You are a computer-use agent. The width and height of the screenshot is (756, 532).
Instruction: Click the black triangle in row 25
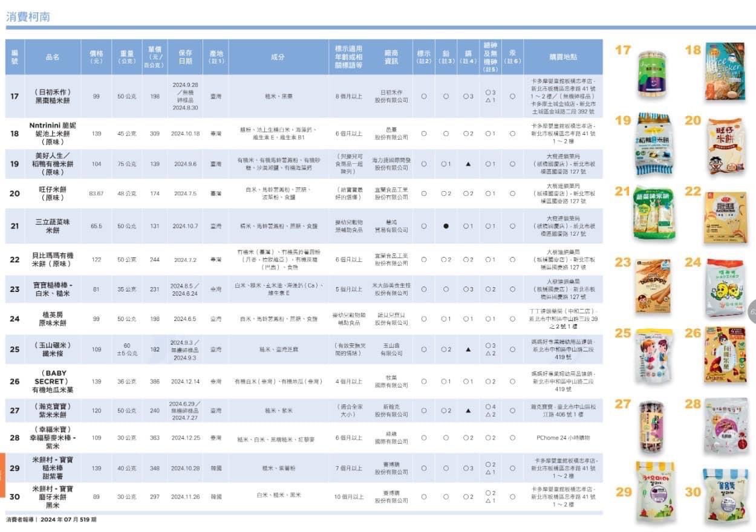click(x=468, y=349)
